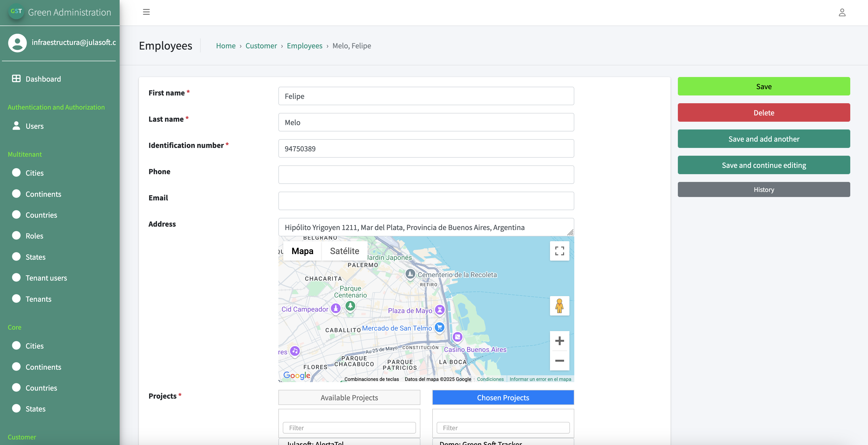The height and width of the screenshot is (445, 868).
Task: Open Tenant users in Multitenant section
Action: (x=46, y=278)
